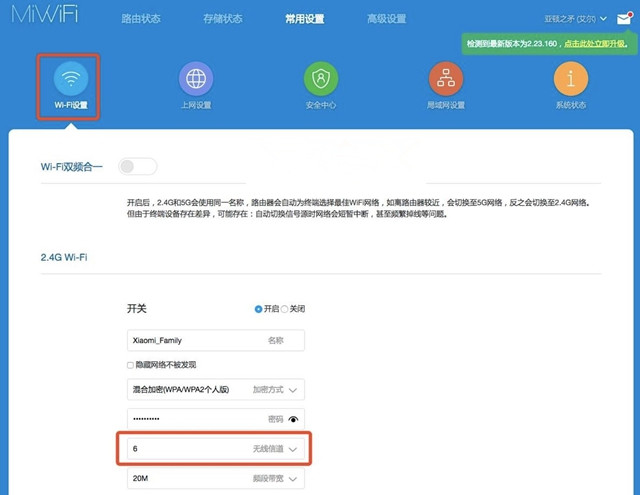The height and width of the screenshot is (495, 640).
Task: Select the 关闭 radio button
Action: [x=284, y=309]
